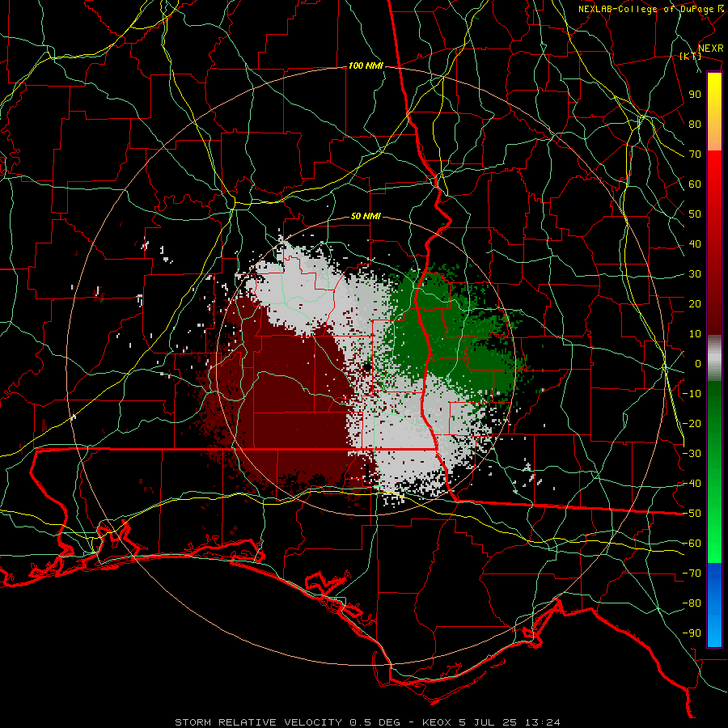Click the 90 value on the velocity scale
This screenshot has height=728, width=728.
695,95
